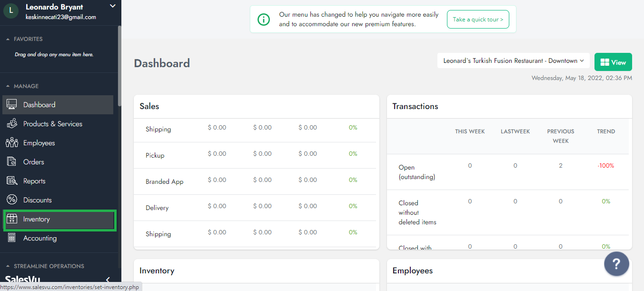Collapse the sidebar with left chevron
Screen dimensions: 644x291
pos(108,280)
